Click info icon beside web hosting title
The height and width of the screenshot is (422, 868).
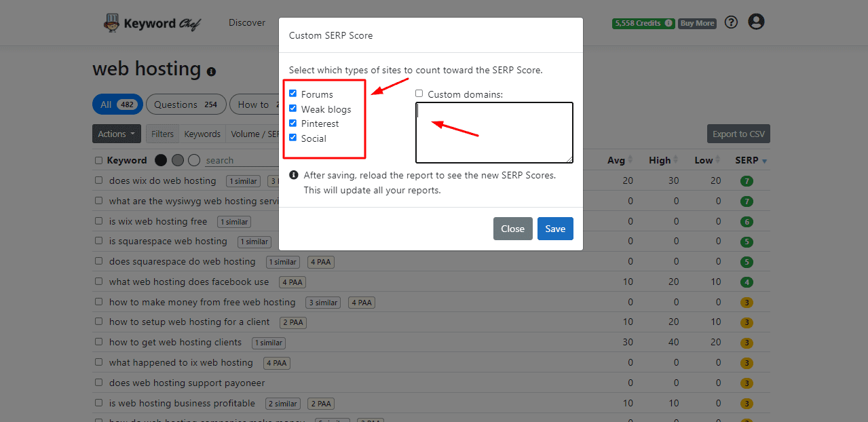coord(211,71)
